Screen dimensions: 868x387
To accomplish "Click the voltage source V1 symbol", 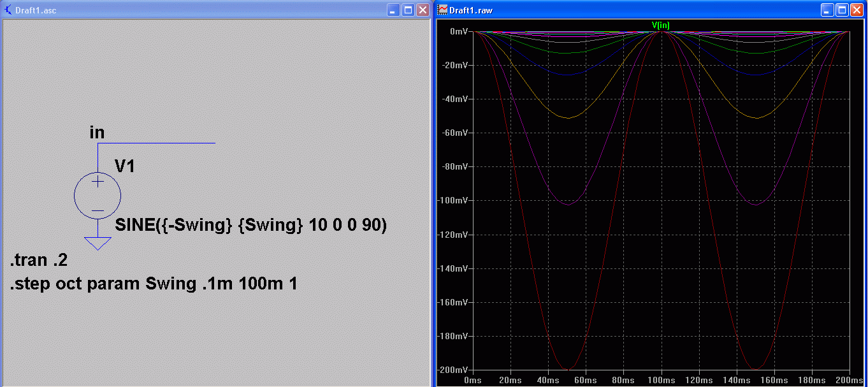I will pos(98,196).
